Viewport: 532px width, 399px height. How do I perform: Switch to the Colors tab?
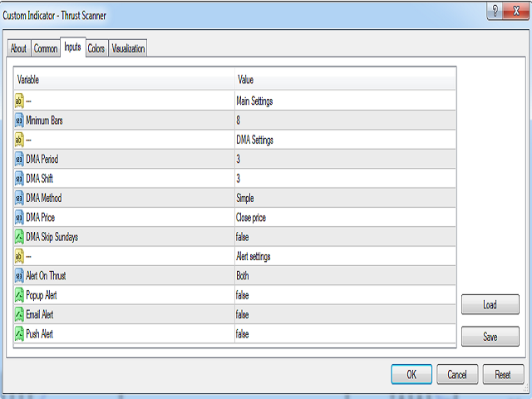pos(96,49)
